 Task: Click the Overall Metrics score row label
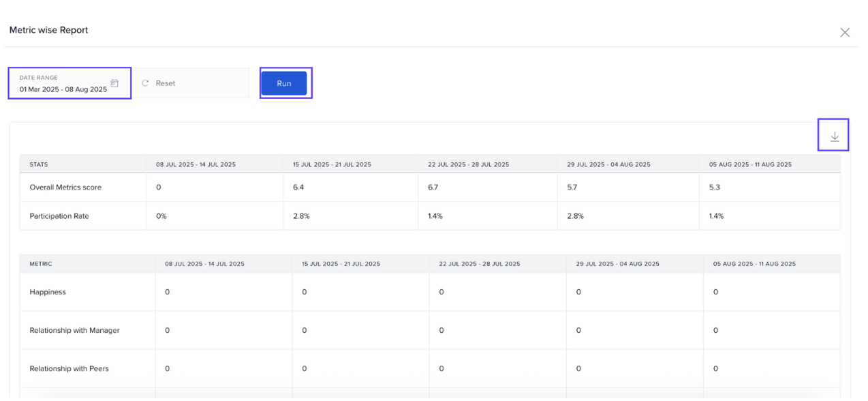[x=65, y=188]
